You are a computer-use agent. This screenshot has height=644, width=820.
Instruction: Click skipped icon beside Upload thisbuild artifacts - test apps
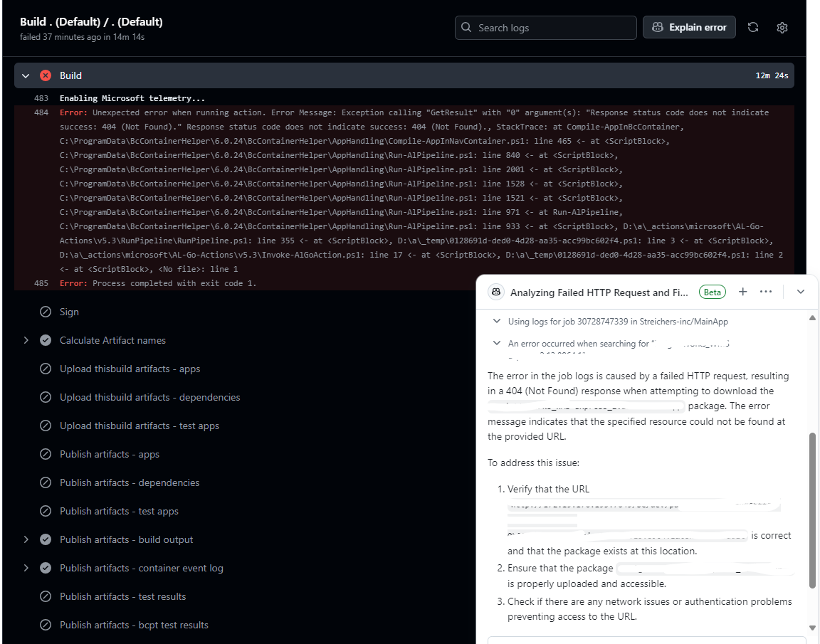[x=46, y=426]
